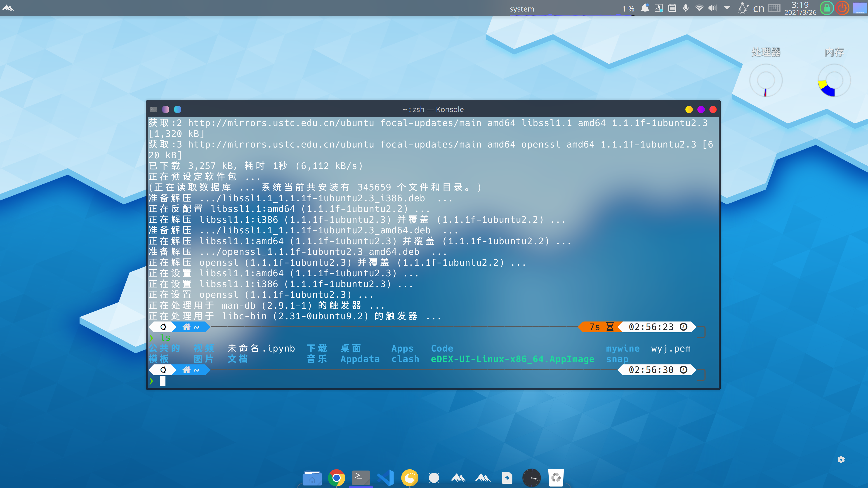Viewport: 868px width, 488px height.
Task: Click the show desktop icon at panel end
Action: tap(860, 8)
